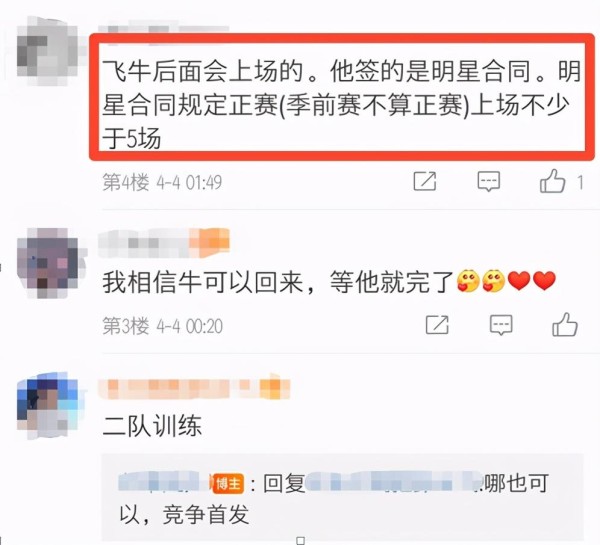The image size is (600, 545).
Task: Open reply on 3rd floor comment
Action: [x=501, y=325]
